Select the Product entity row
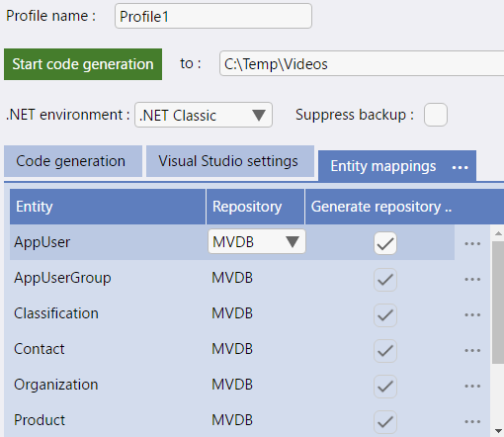The height and width of the screenshot is (437, 504). (232, 420)
